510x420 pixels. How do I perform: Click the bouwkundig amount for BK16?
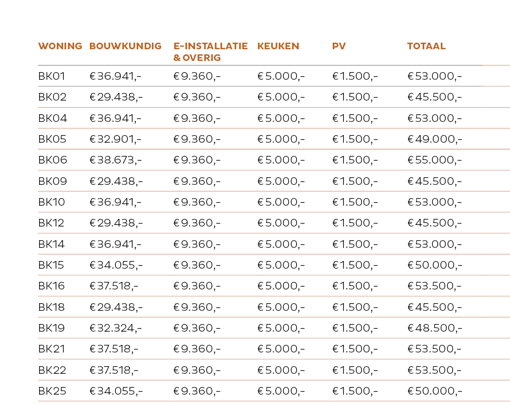114,286
